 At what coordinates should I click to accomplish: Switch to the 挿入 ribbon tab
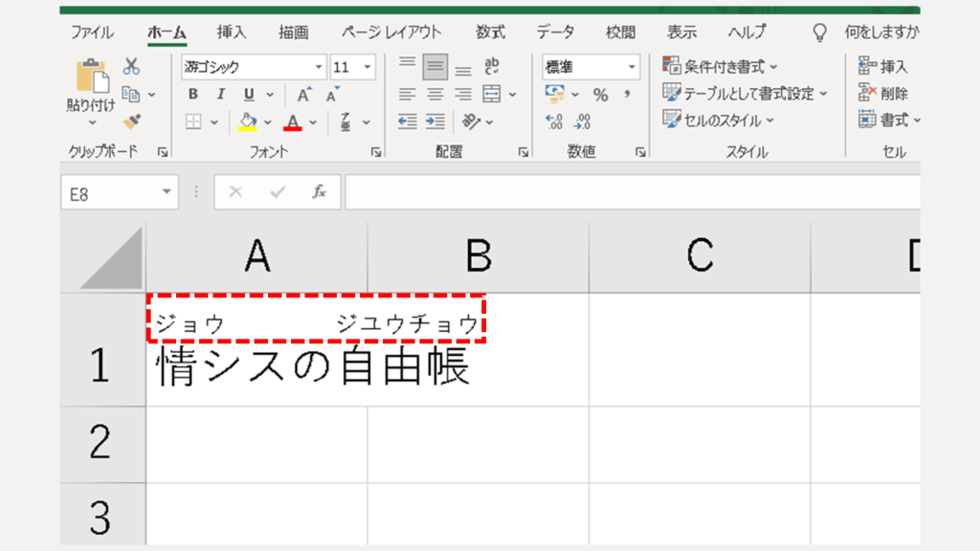232,33
